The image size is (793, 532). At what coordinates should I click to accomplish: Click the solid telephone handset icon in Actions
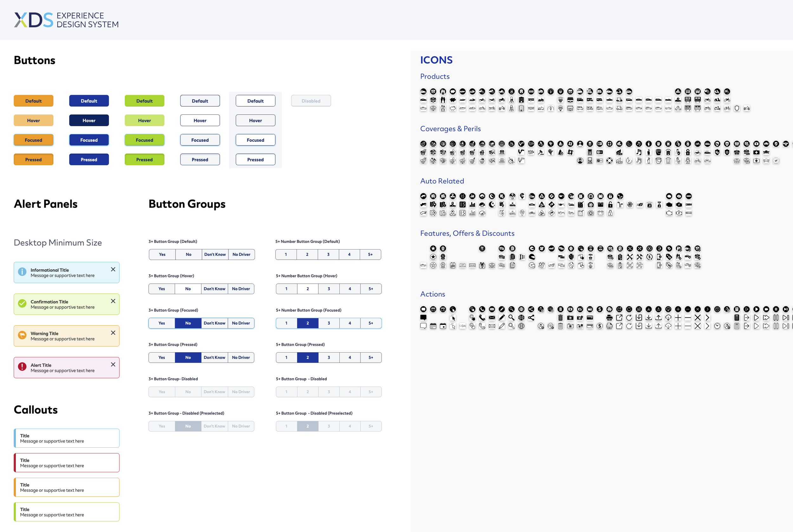tap(482, 318)
